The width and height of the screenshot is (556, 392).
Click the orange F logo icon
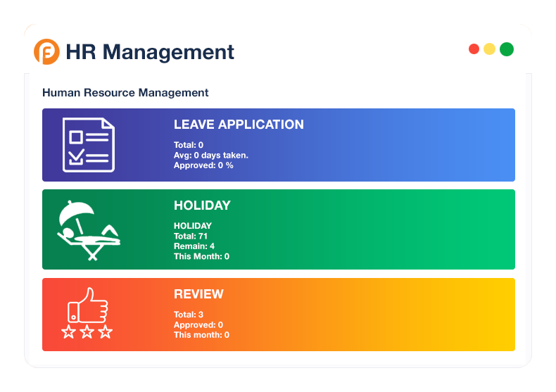[46, 52]
